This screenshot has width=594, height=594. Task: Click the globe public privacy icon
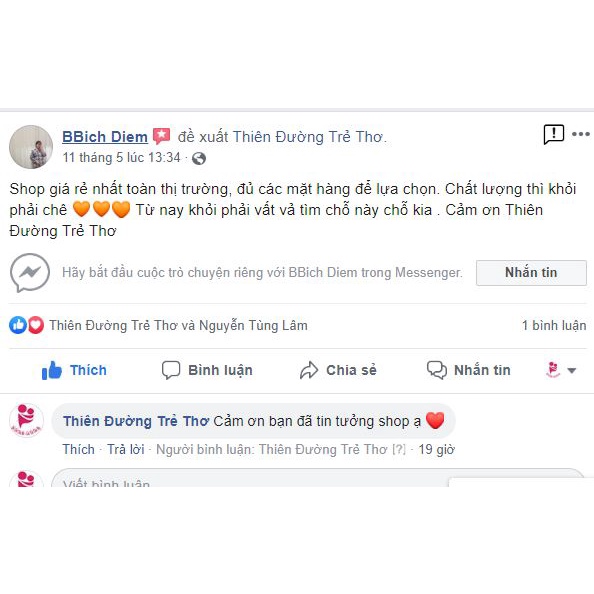click(199, 158)
